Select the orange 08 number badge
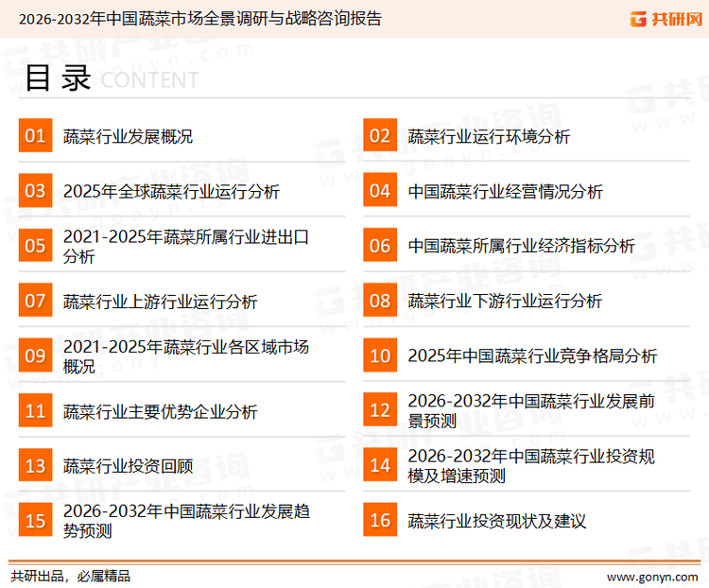The height and width of the screenshot is (588, 709). [x=380, y=301]
